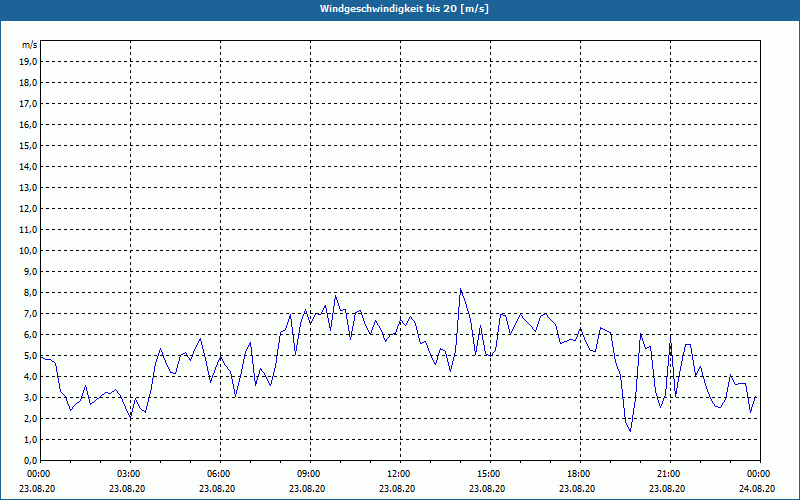Select the 11,0 y-axis value

tap(29, 230)
